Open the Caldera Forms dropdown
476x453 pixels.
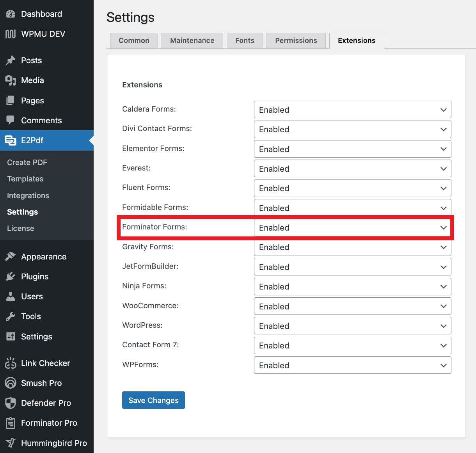(352, 110)
